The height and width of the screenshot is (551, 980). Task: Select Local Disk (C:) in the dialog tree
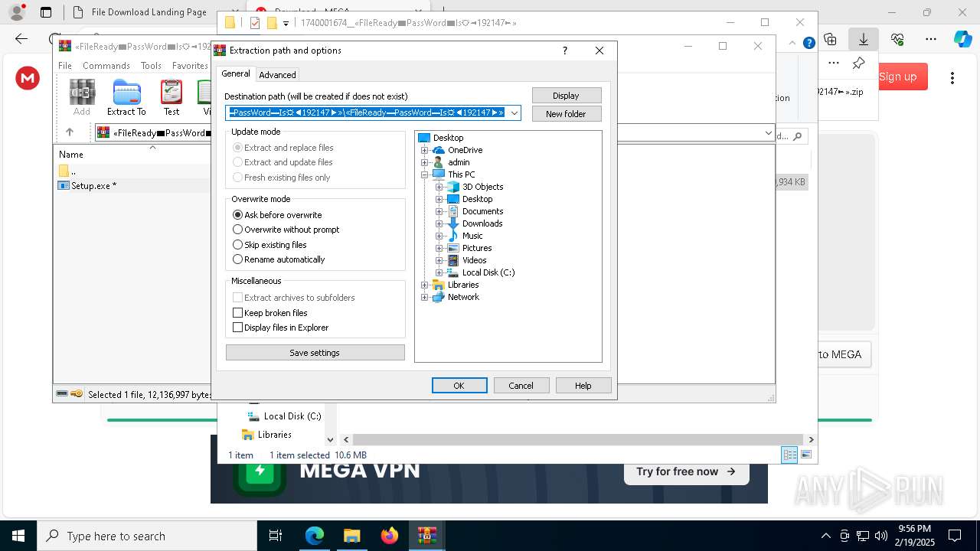coord(488,272)
